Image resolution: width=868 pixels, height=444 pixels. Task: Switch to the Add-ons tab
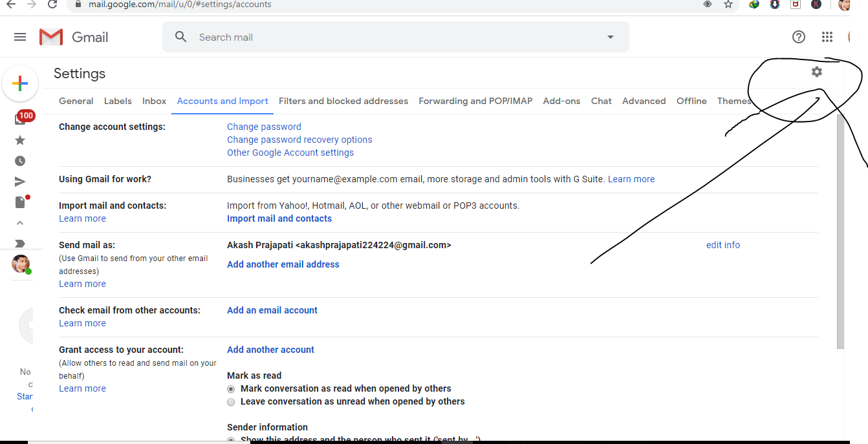pyautogui.click(x=561, y=101)
